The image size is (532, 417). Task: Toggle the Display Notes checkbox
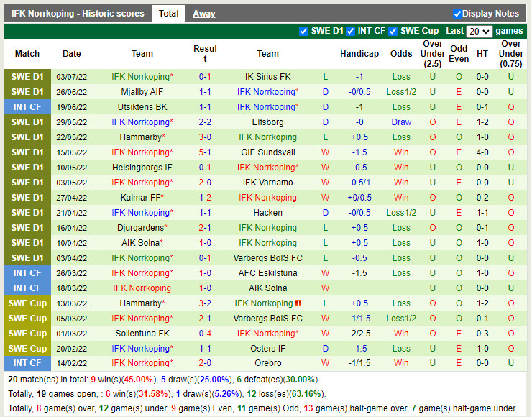[x=457, y=14]
